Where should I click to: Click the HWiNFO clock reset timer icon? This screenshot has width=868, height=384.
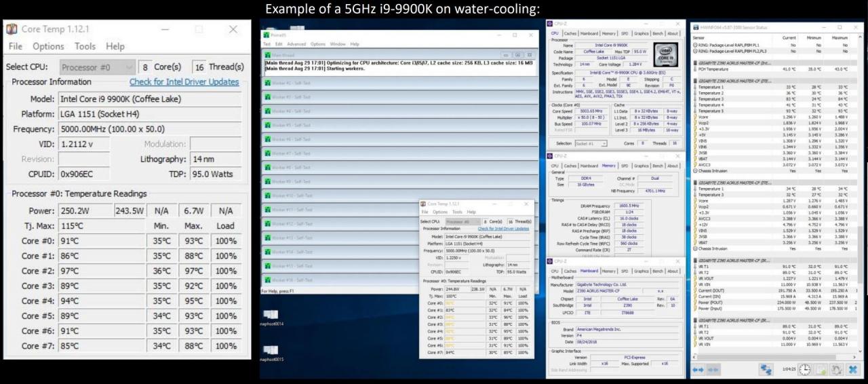[x=804, y=370]
